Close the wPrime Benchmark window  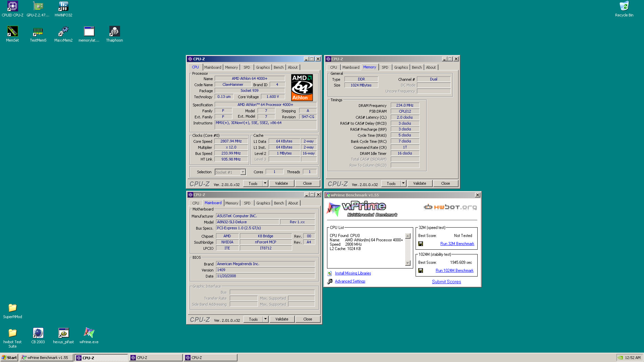tap(478, 195)
